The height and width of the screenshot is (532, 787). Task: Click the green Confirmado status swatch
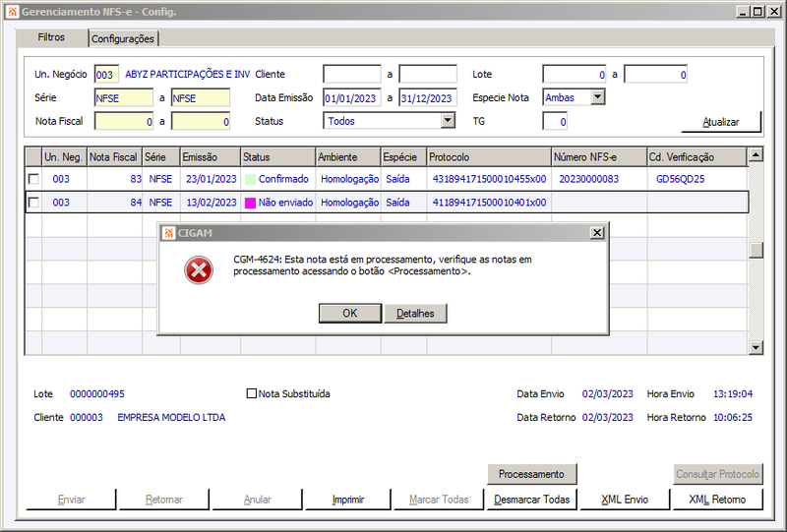250,179
